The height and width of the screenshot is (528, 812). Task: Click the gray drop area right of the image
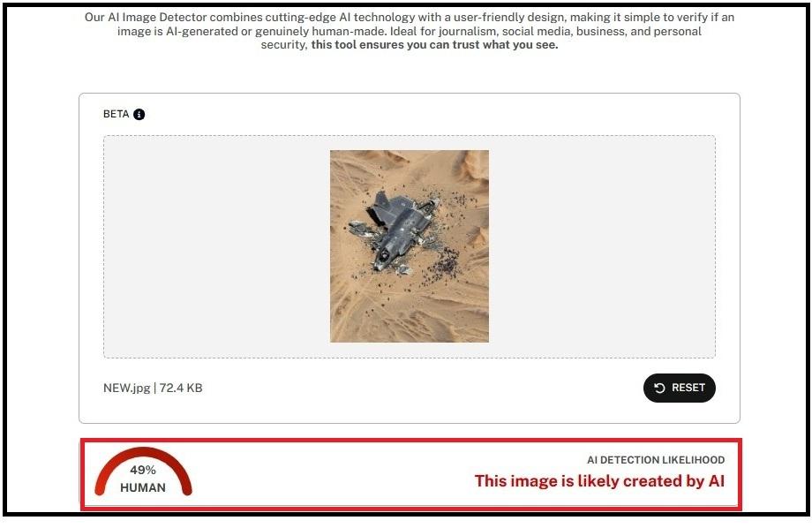pyautogui.click(x=602, y=246)
